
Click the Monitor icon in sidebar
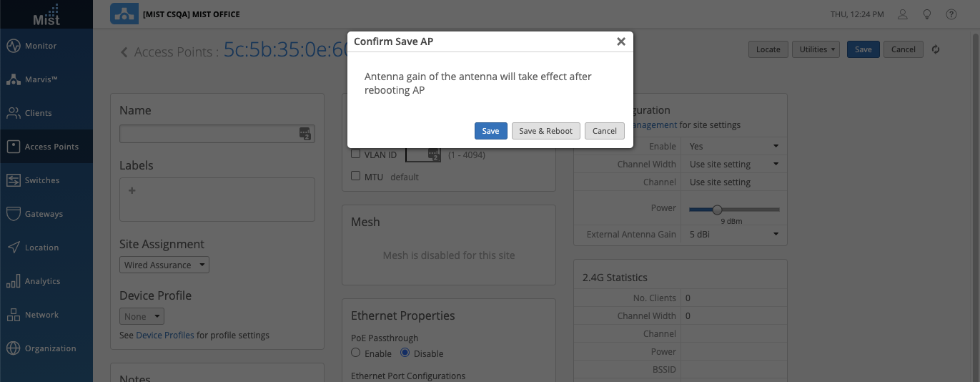point(13,46)
